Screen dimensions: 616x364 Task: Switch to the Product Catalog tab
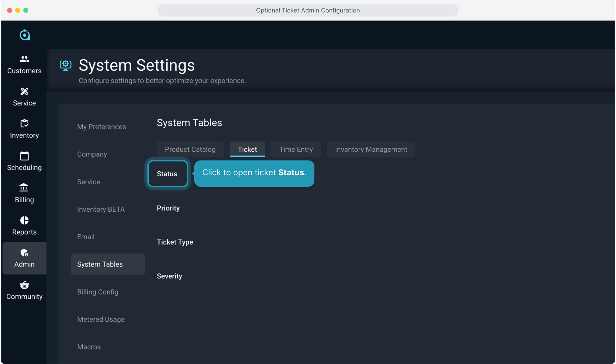tap(190, 149)
